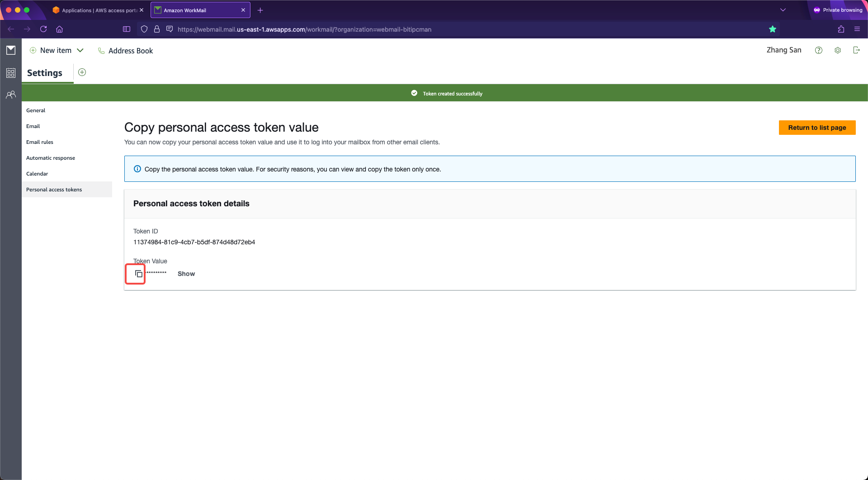Close the AWS access portal tab

point(142,10)
